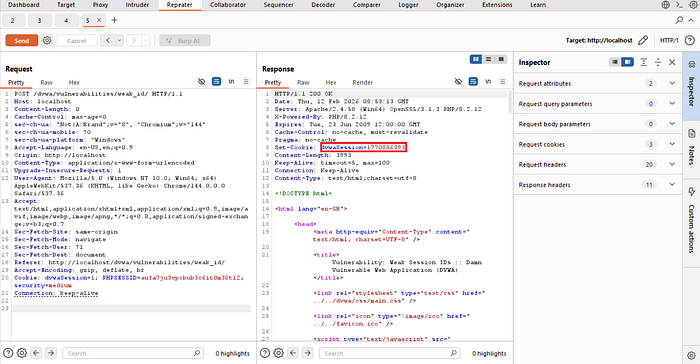This screenshot has width=700, height=364.
Task: Expand the Request cookies section
Action: pos(598,144)
